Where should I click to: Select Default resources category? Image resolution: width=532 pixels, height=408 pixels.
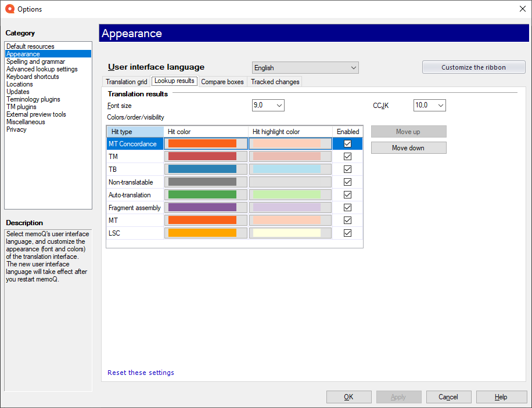tap(48, 46)
